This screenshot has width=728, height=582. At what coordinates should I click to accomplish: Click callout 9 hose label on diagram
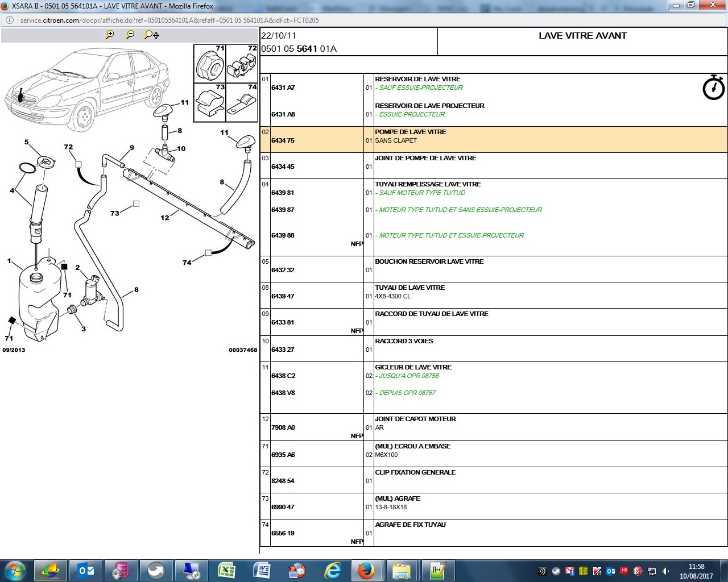click(x=132, y=148)
